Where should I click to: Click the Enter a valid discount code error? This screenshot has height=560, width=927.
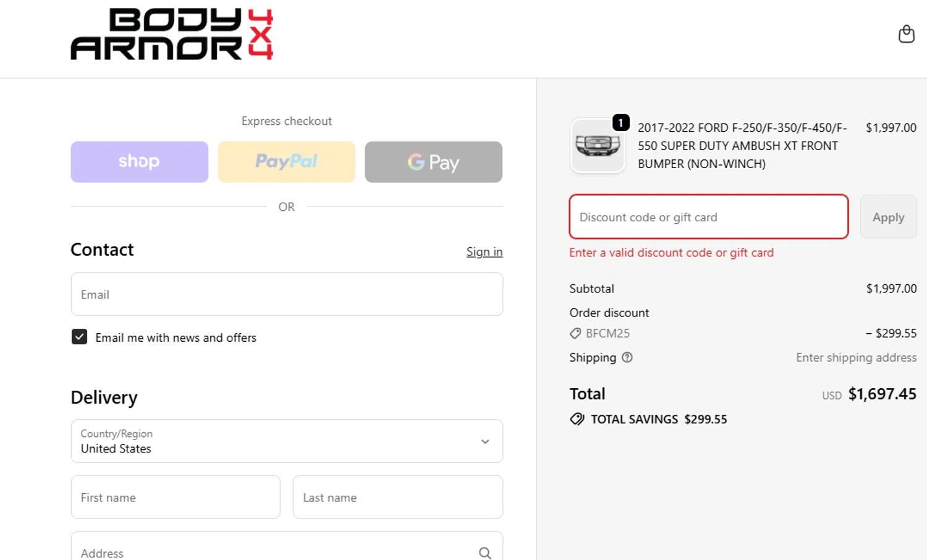671,252
